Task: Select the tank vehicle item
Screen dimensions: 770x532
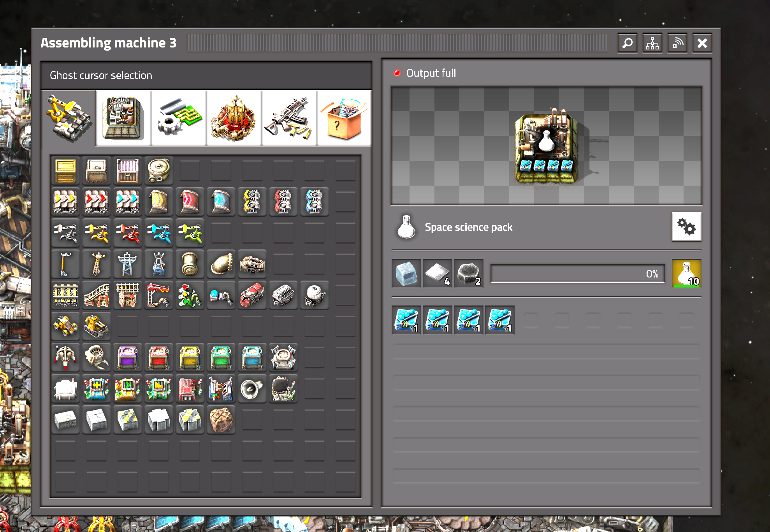Action: [97, 326]
